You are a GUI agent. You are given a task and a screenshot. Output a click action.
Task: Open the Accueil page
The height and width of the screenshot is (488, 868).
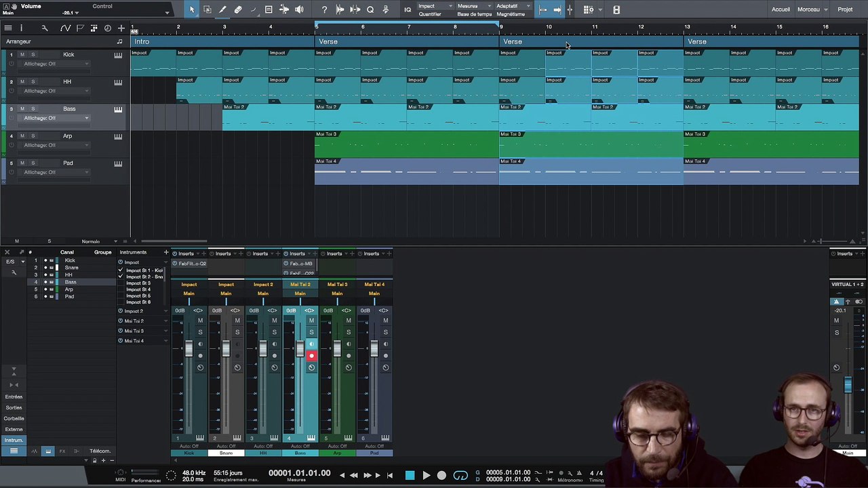(781, 9)
